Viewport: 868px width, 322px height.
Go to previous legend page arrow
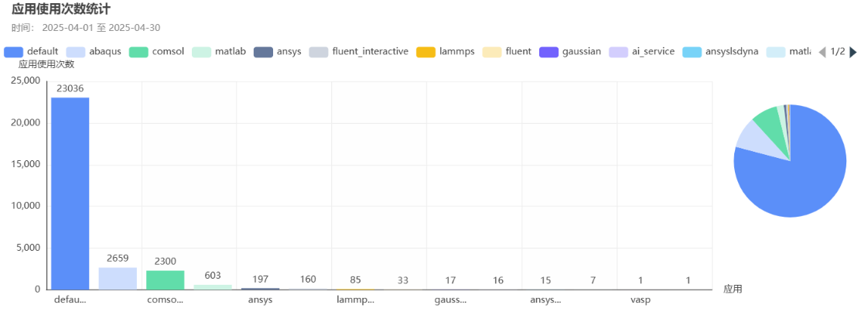click(822, 52)
